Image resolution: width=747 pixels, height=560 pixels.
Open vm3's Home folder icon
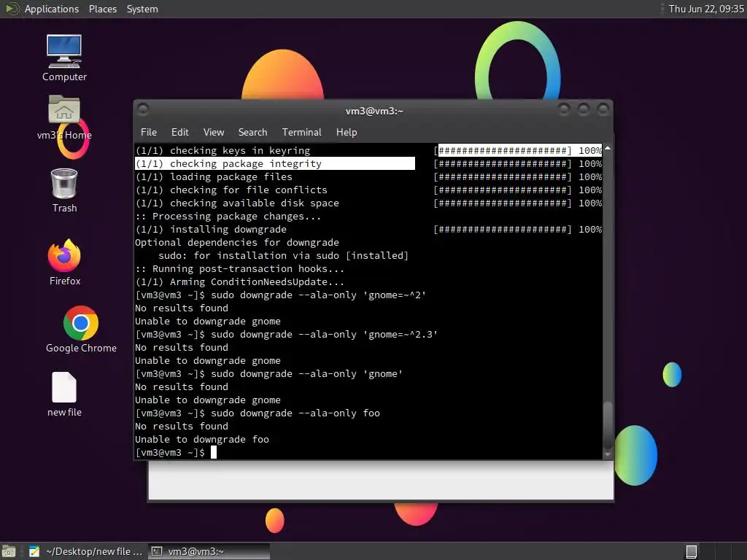click(64, 117)
